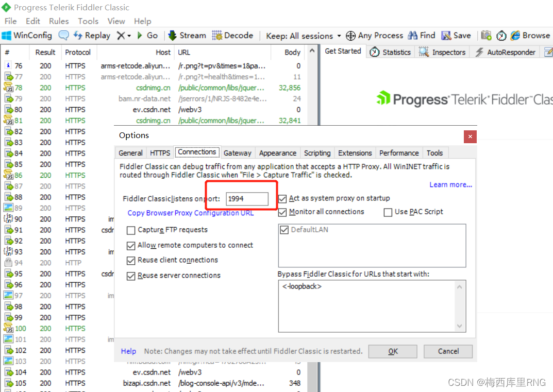Image resolution: width=553 pixels, height=392 pixels.
Task: Toggle Act as system proxy on startup
Action: [x=282, y=199]
